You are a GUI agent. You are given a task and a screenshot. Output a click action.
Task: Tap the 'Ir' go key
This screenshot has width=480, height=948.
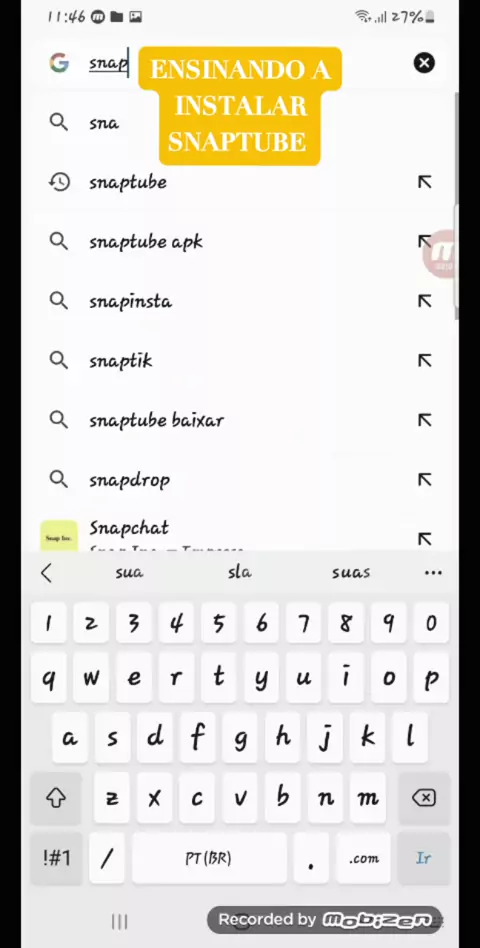424,858
